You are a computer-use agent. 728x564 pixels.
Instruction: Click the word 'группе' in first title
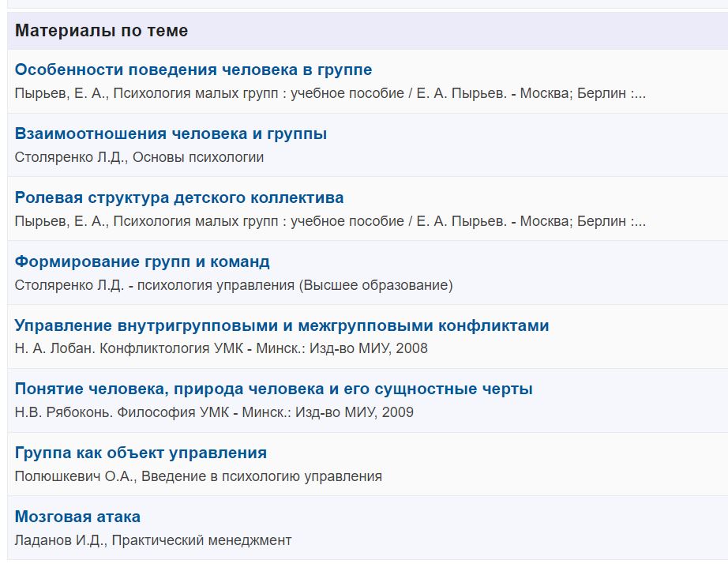tap(344, 70)
